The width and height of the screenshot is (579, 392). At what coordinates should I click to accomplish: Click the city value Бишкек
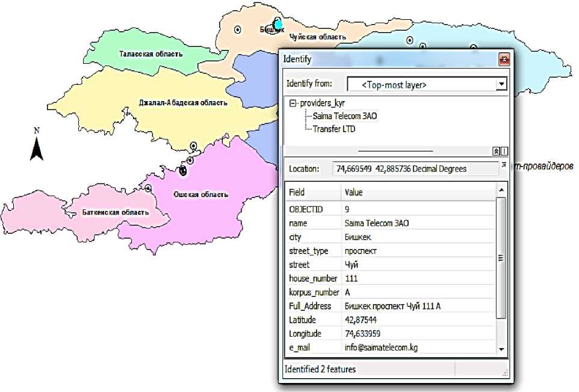click(x=358, y=237)
